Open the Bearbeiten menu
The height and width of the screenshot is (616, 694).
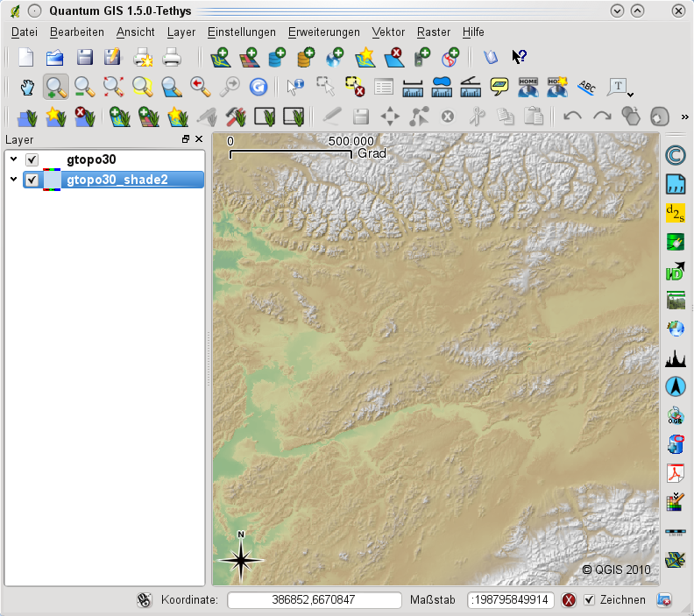pos(77,32)
